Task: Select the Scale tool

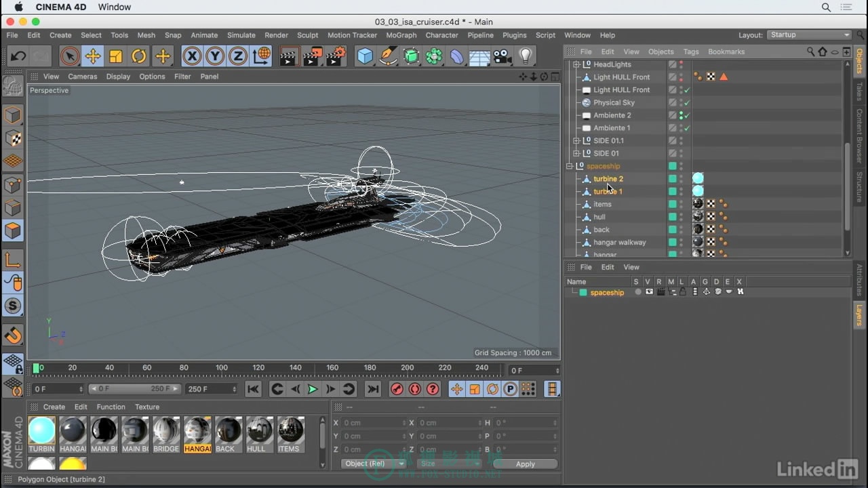Action: 116,56
